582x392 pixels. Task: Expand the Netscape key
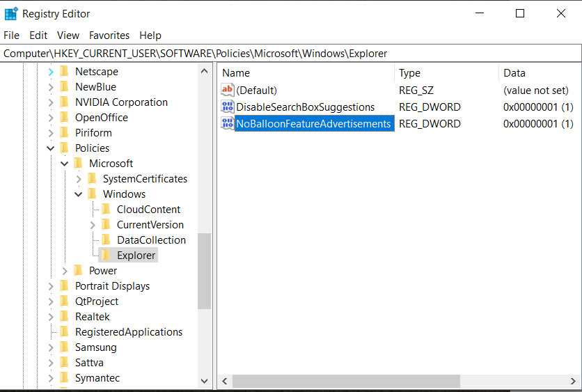pos(51,72)
